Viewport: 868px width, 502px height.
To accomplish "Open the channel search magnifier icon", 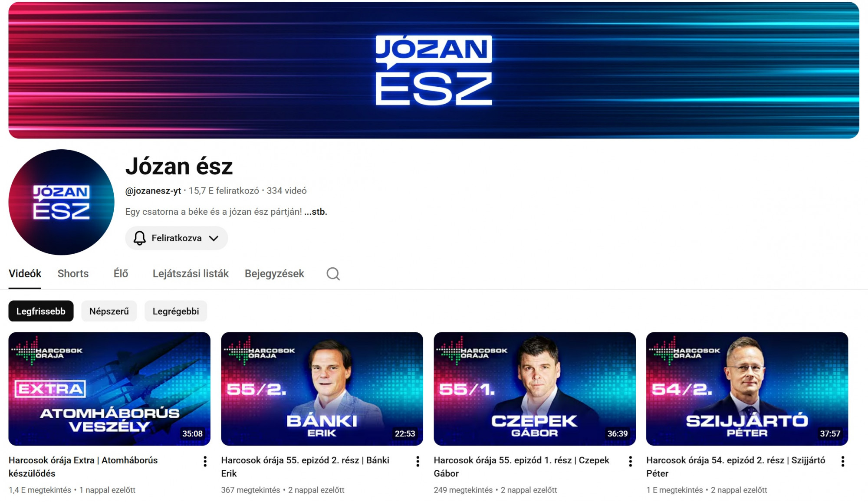I will [333, 274].
